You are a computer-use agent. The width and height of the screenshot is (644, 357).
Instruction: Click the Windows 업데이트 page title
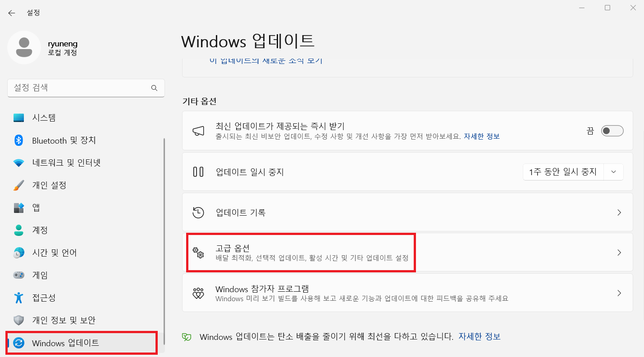248,41
